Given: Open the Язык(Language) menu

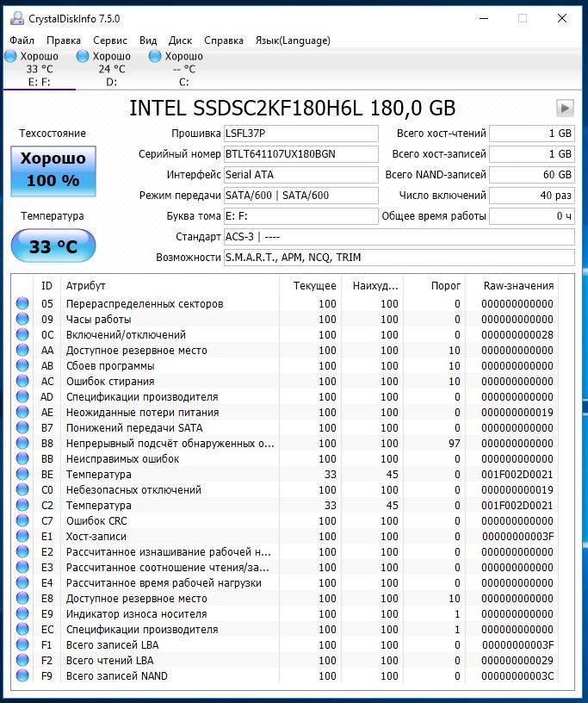Looking at the screenshot, I should [293, 40].
